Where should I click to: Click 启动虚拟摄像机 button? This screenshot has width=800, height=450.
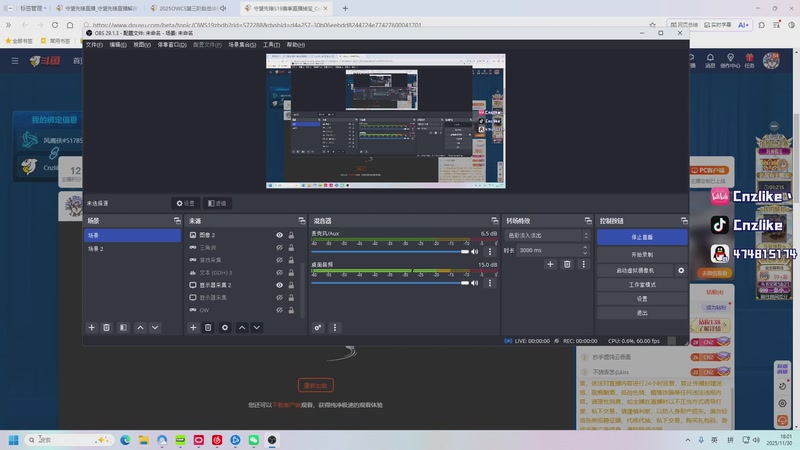pyautogui.click(x=635, y=270)
